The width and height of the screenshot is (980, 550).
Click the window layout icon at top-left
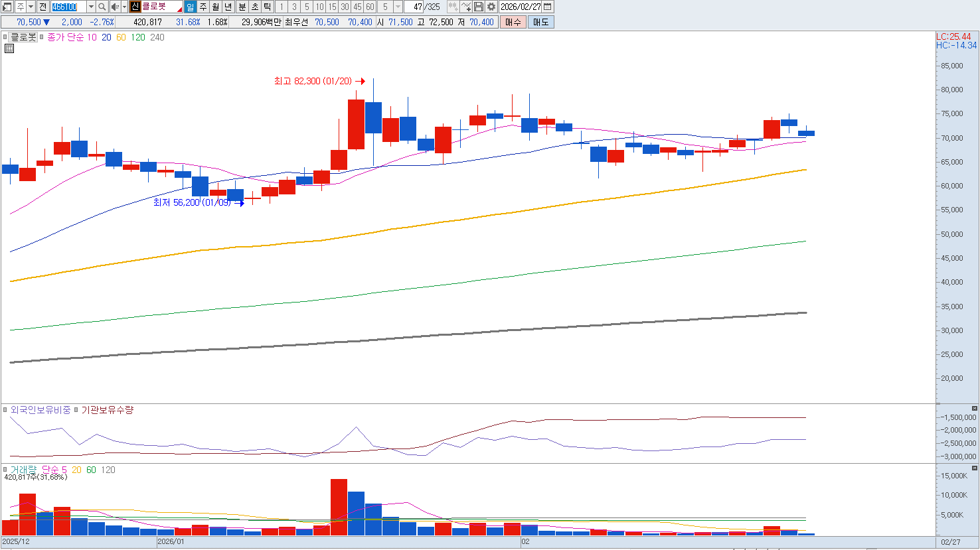point(7,7)
